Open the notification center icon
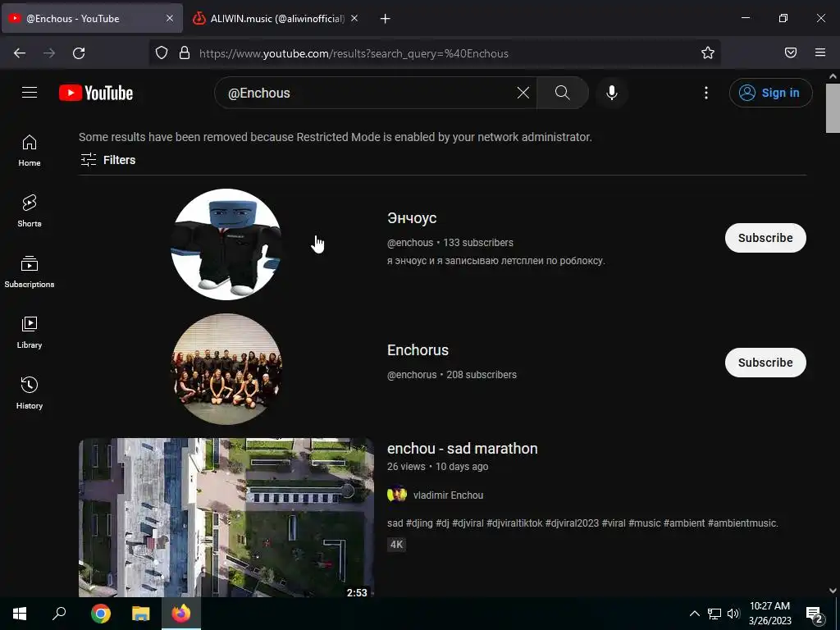This screenshot has height=630, width=840. pos(815,614)
